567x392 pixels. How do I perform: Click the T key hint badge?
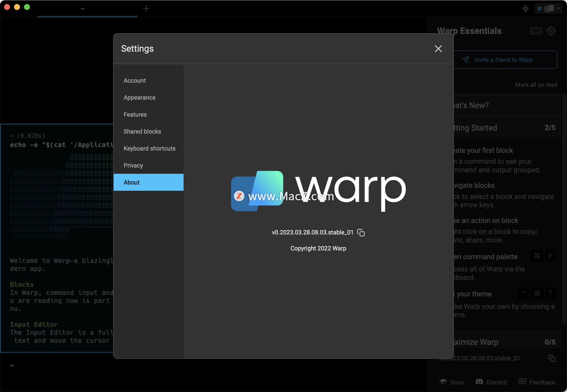pyautogui.click(x=550, y=293)
